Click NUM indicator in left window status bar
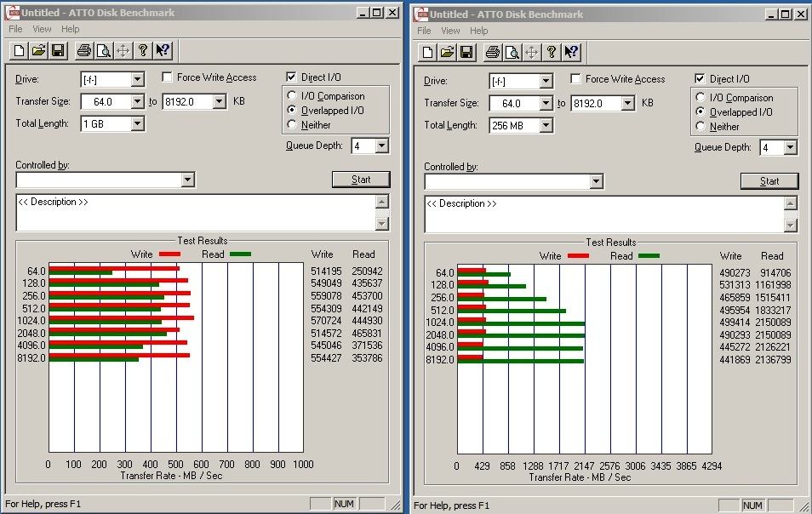 tap(344, 504)
